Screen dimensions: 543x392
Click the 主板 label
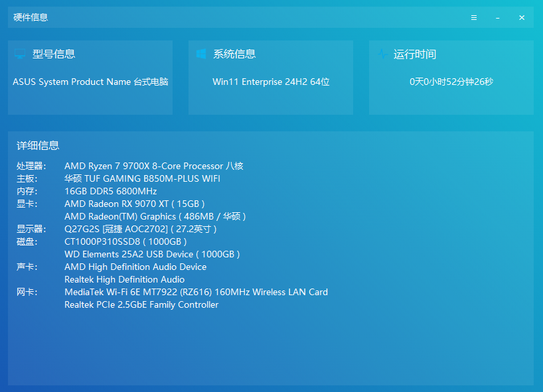(x=27, y=179)
